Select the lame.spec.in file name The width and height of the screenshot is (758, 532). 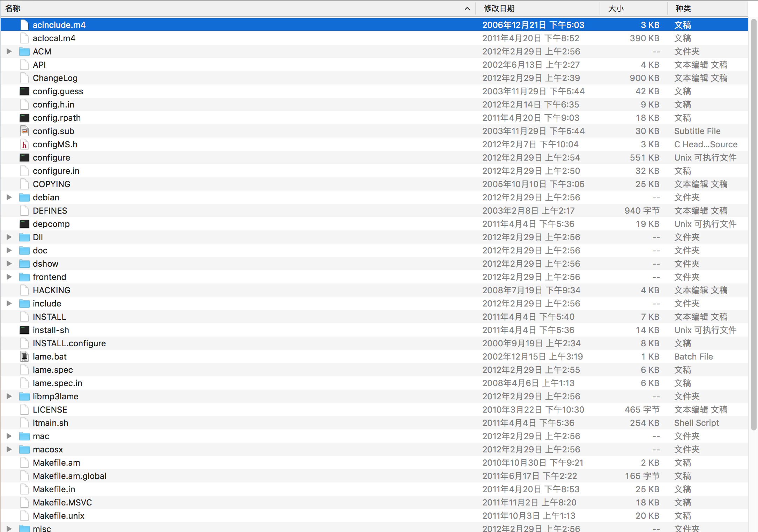58,383
